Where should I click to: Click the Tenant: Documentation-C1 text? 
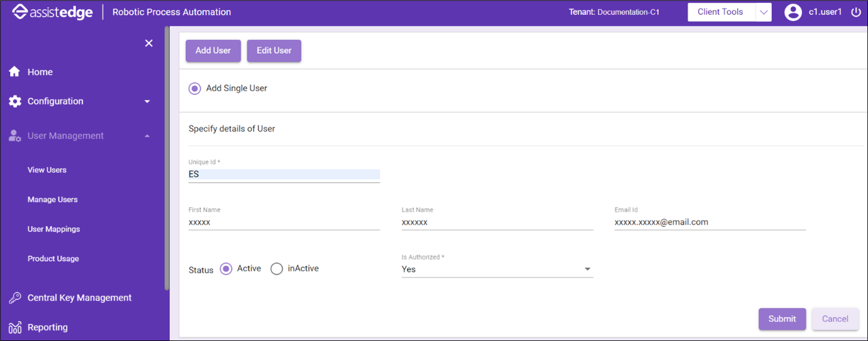[614, 12]
